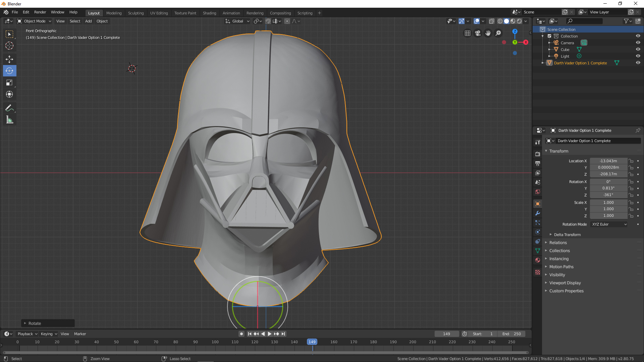Toggle lock for Location X
644x362 pixels.
click(631, 161)
